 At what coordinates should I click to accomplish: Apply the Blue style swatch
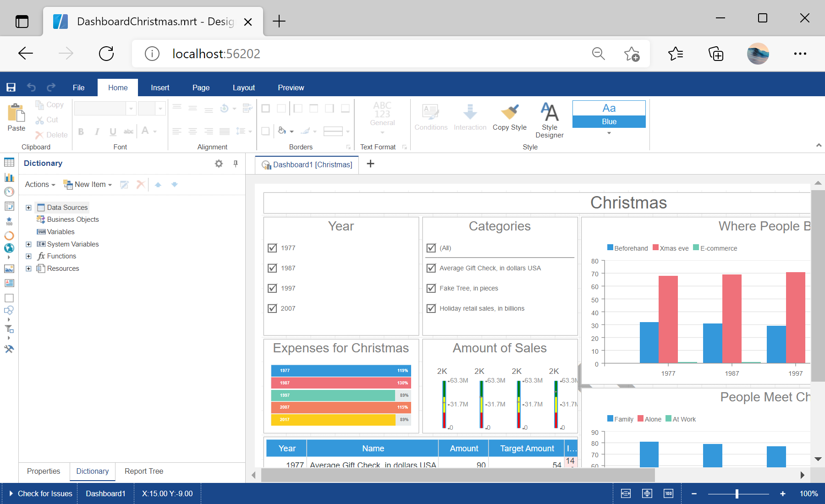point(609,114)
